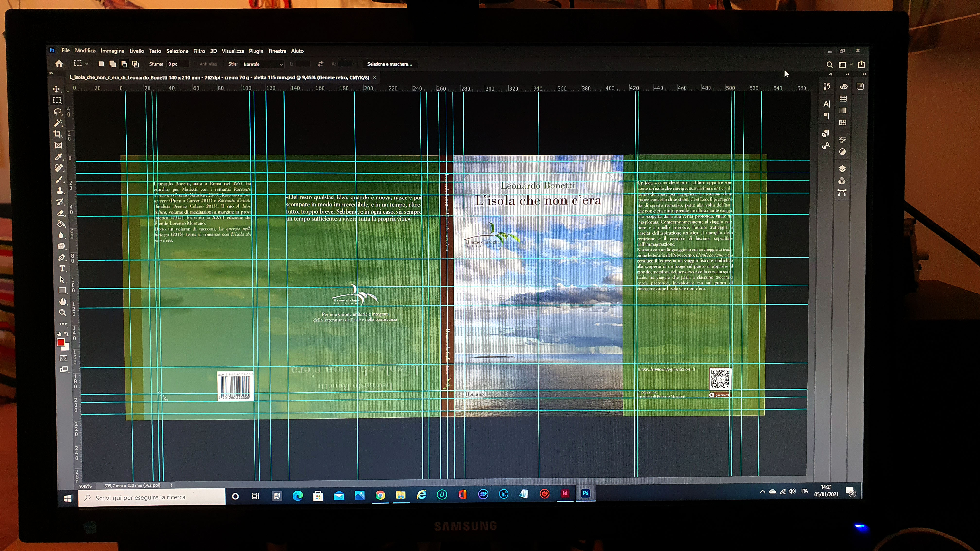Swap foreground and background colors

click(x=67, y=334)
